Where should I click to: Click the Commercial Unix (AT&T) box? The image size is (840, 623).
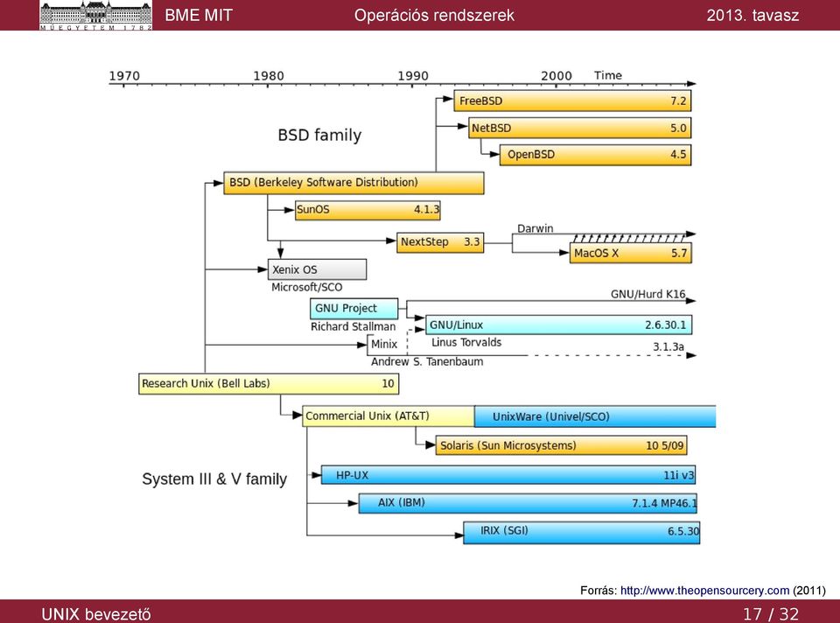388,416
